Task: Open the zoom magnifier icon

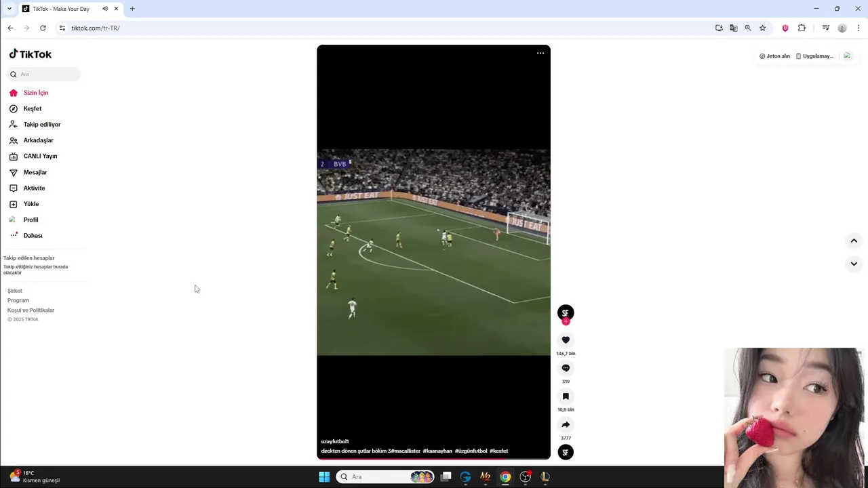Action: tap(748, 28)
